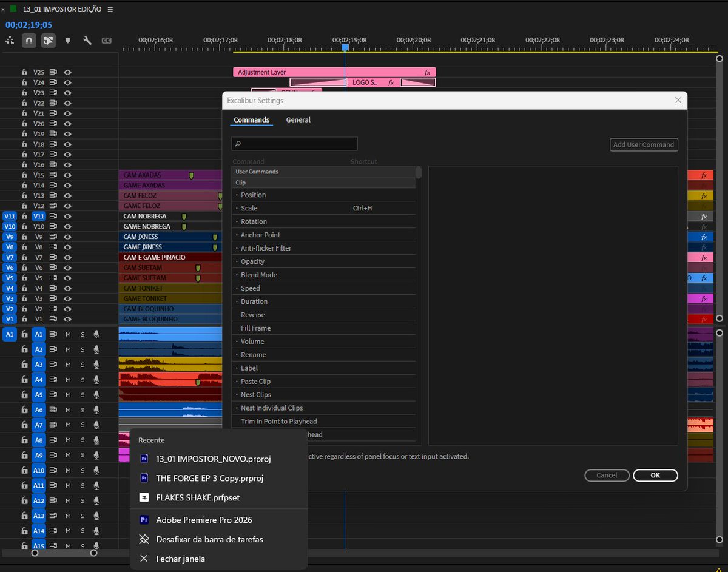Solo audio track A2

pos(83,349)
